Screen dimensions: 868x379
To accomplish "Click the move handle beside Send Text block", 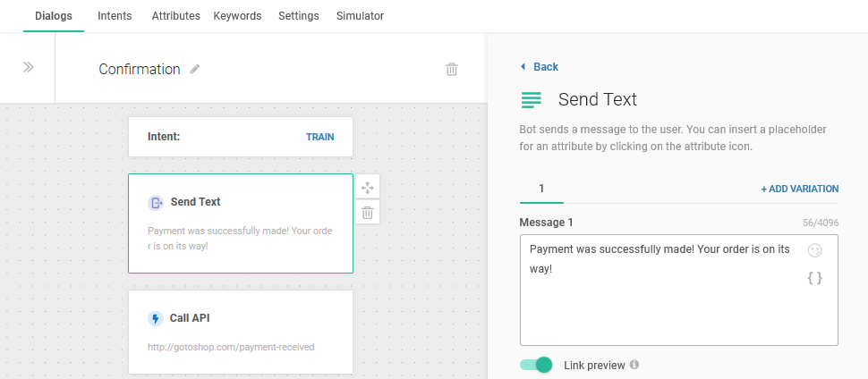I will [367, 187].
